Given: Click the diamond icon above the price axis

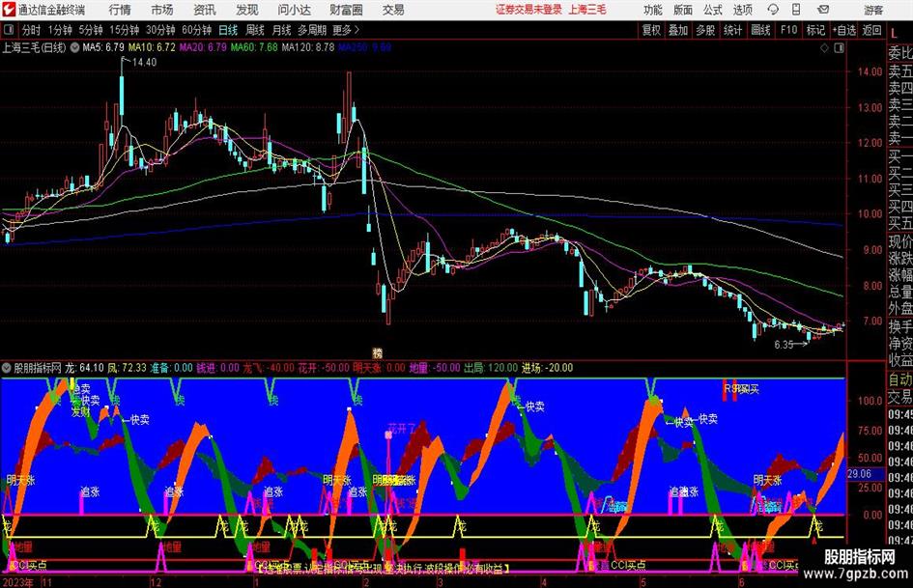Looking at the screenshot, I should [x=824, y=47].
